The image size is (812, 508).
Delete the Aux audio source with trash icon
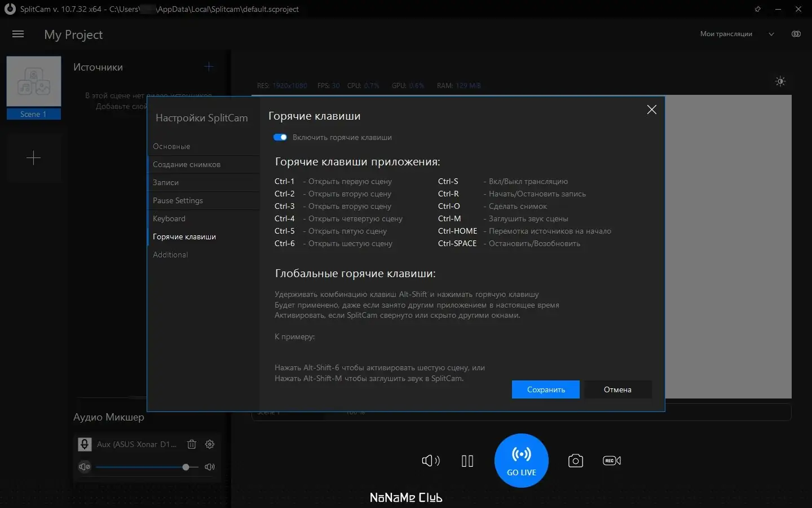point(192,445)
